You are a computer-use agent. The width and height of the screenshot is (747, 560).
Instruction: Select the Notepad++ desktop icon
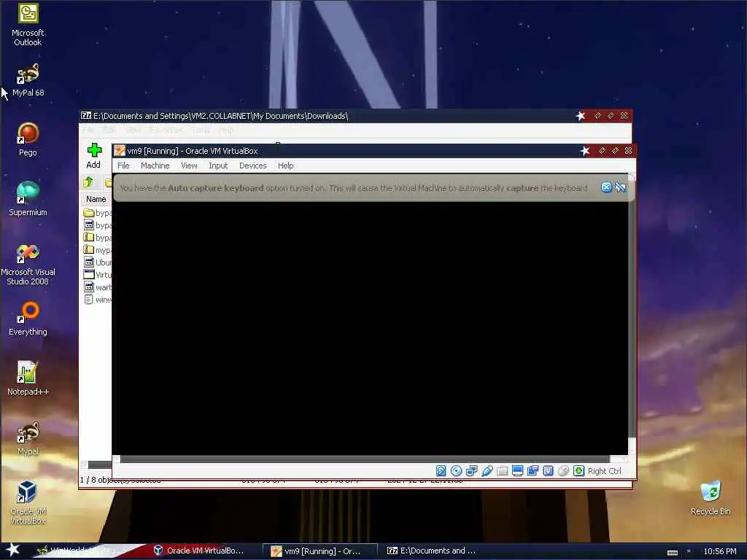[28, 378]
